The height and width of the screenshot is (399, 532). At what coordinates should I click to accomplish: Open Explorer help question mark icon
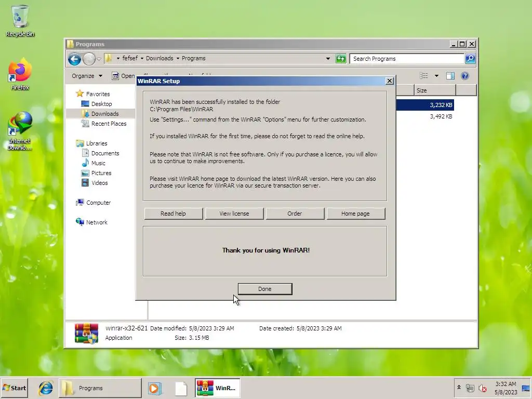click(465, 76)
